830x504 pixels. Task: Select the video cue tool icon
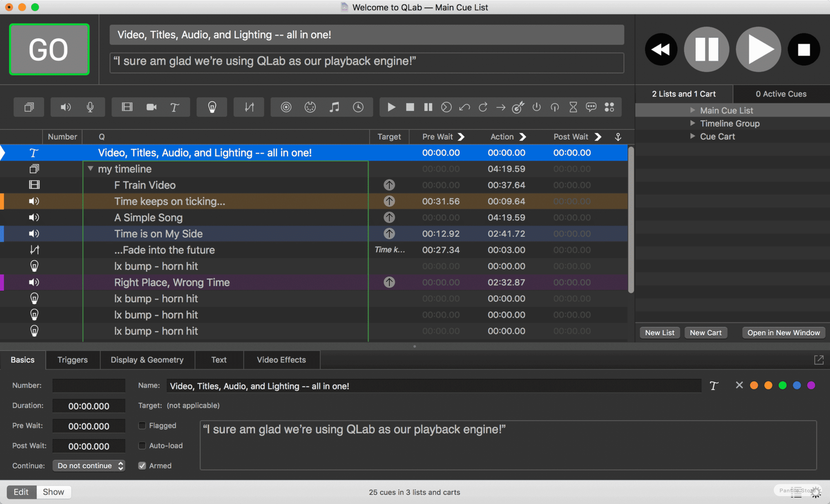coord(127,107)
